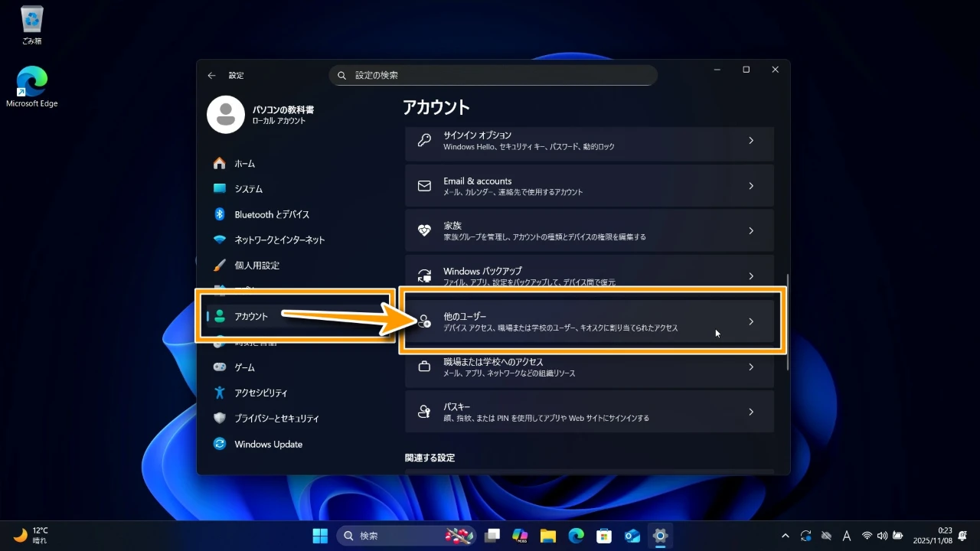Expand サインイン オプション chevron
The image size is (980, 551).
750,141
